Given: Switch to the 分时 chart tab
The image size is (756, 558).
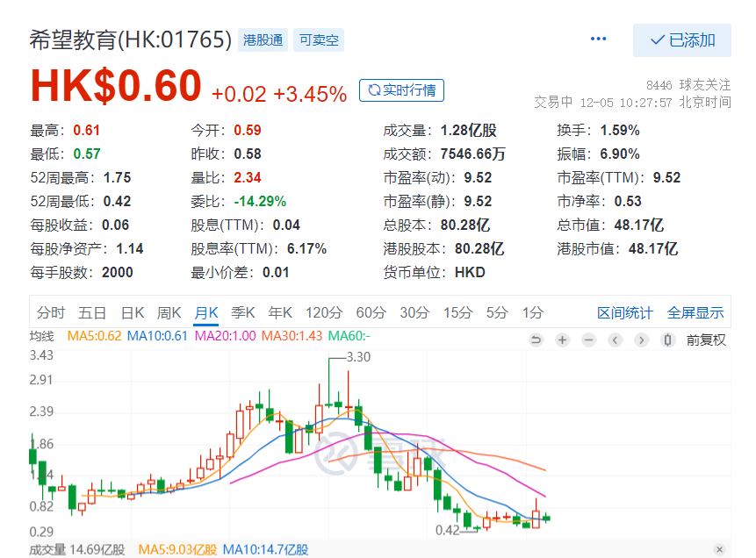Looking at the screenshot, I should coord(51,312).
